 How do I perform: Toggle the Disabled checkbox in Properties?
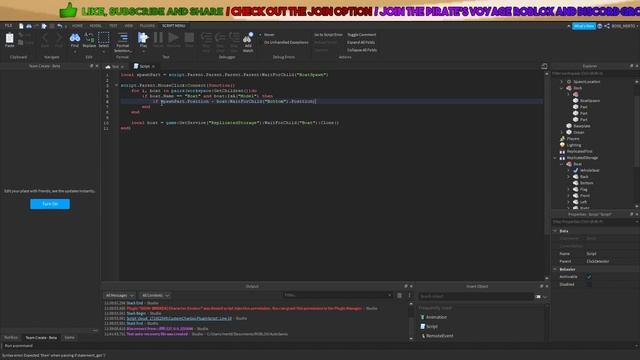[x=589, y=284]
